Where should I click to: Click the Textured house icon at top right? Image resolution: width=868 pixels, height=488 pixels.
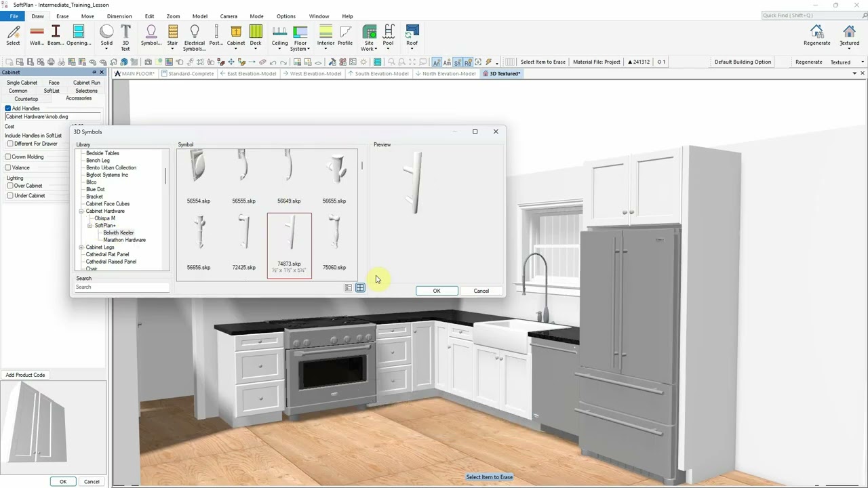849,36
